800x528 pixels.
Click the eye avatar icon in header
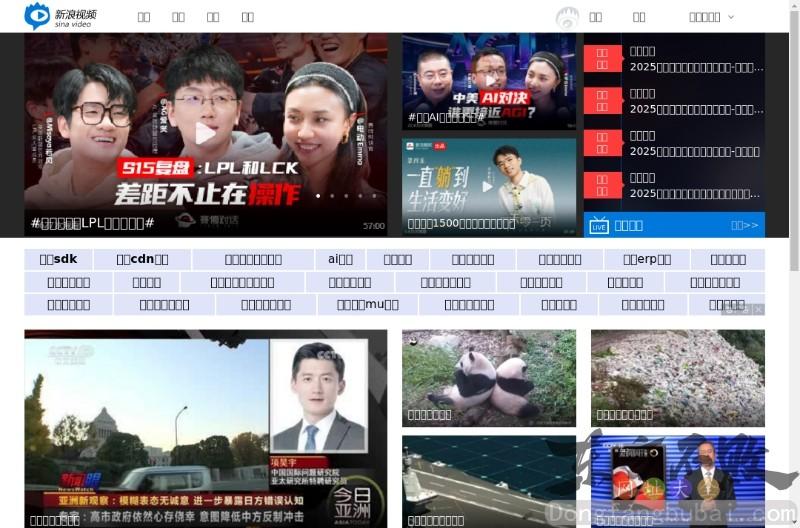(x=567, y=18)
